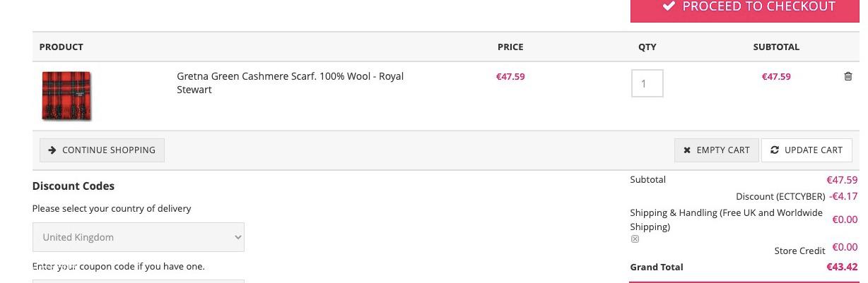Open the Gretna Green Cashmere Scarf product link
The height and width of the screenshot is (283, 868).
pos(290,83)
